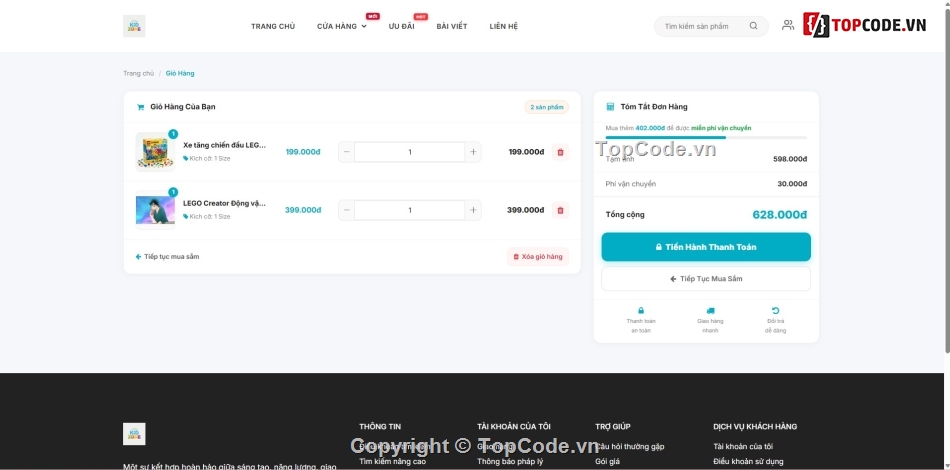Increase quantity of Xe tăng chiến đấu LEGO
The image size is (950, 470).
[473, 152]
